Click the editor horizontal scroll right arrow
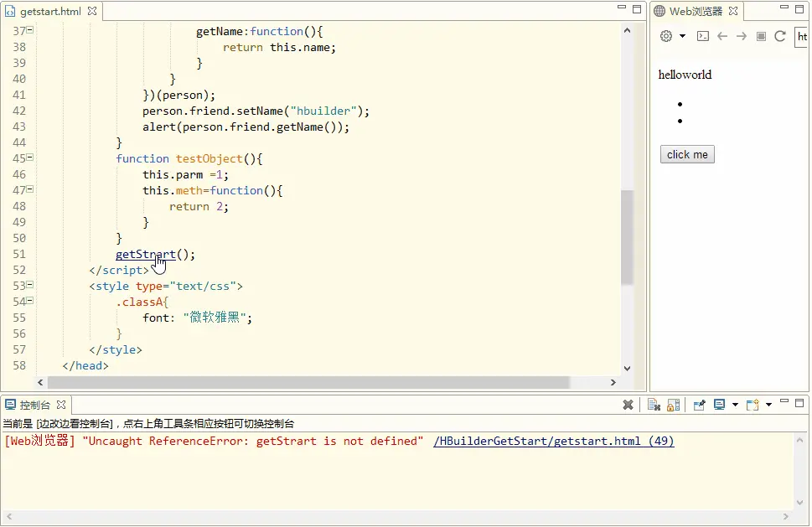The width and height of the screenshot is (812, 527). click(x=613, y=383)
